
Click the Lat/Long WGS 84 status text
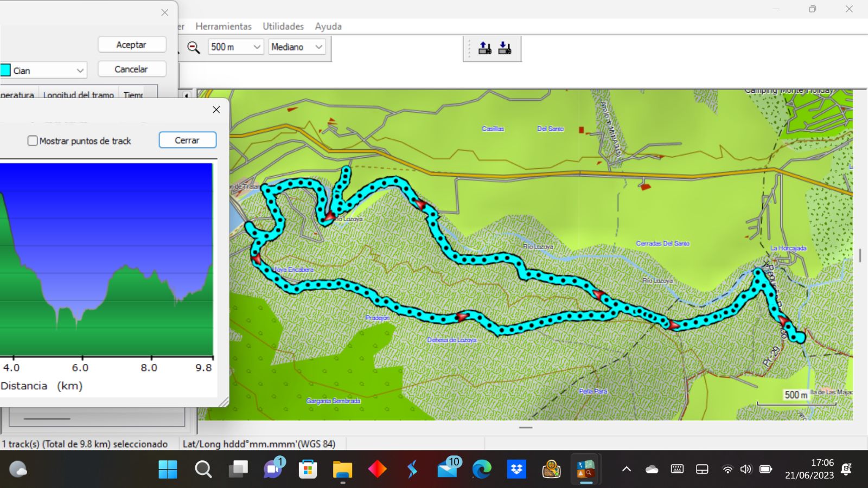259,444
